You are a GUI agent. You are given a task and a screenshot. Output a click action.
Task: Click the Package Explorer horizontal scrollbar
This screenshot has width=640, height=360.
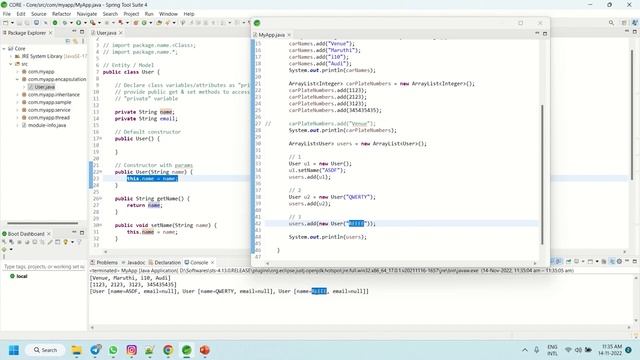(42, 223)
